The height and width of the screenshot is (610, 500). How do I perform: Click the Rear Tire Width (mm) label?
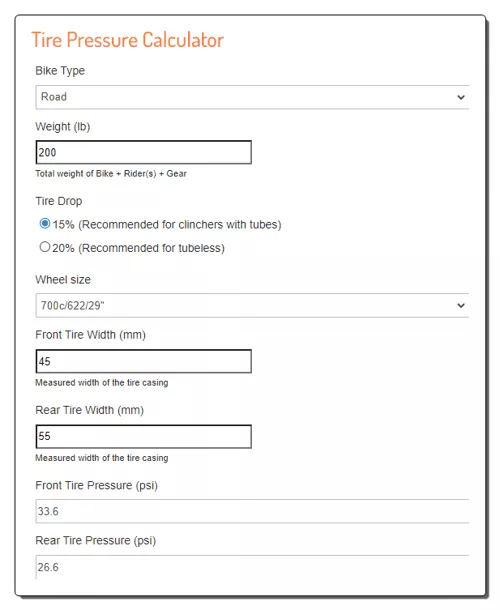pos(89,410)
